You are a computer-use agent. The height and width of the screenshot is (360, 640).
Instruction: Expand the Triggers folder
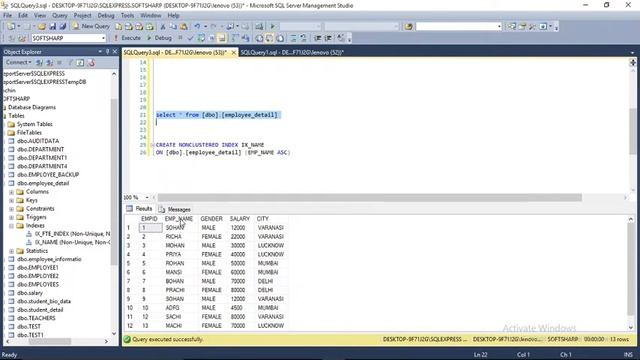click(11, 217)
